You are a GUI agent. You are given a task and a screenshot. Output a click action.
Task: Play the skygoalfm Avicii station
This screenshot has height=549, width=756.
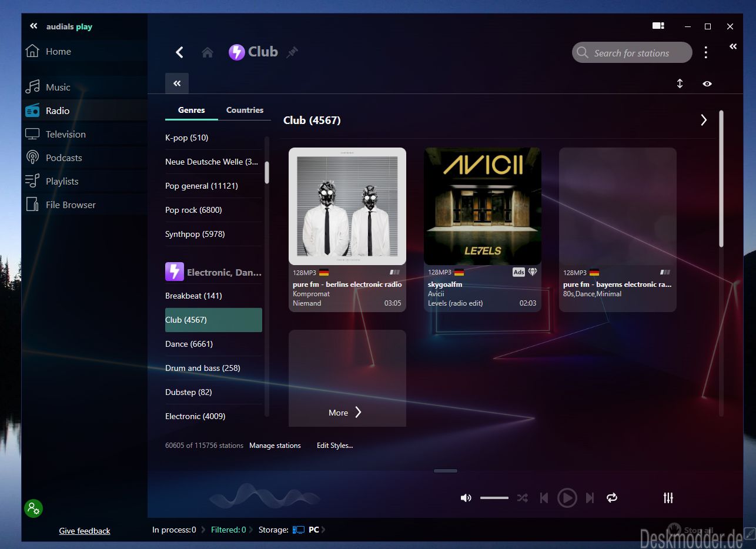click(x=482, y=229)
